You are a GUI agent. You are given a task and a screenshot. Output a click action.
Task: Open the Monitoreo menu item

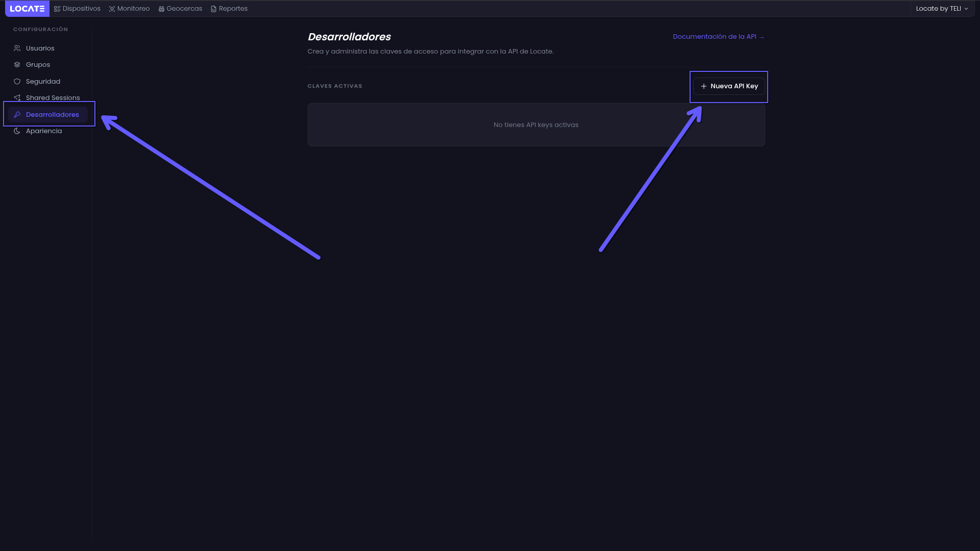point(133,9)
